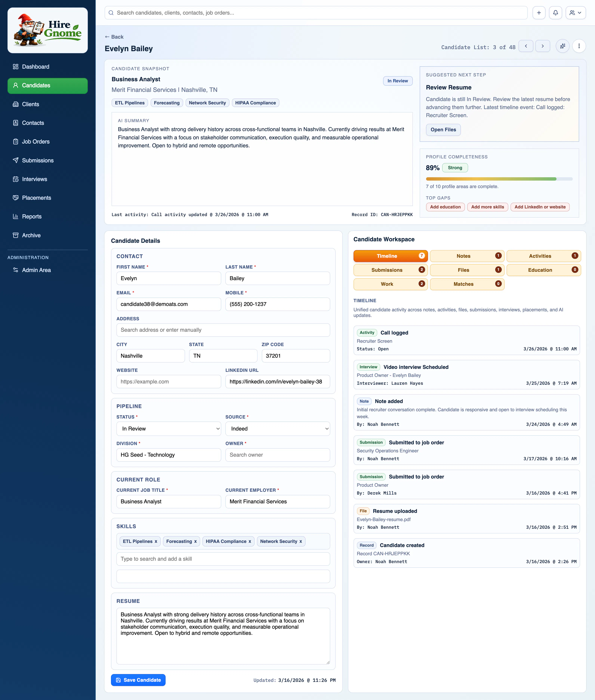Image resolution: width=595 pixels, height=700 pixels.
Task: Go to Job Orders page
Action: click(48, 142)
